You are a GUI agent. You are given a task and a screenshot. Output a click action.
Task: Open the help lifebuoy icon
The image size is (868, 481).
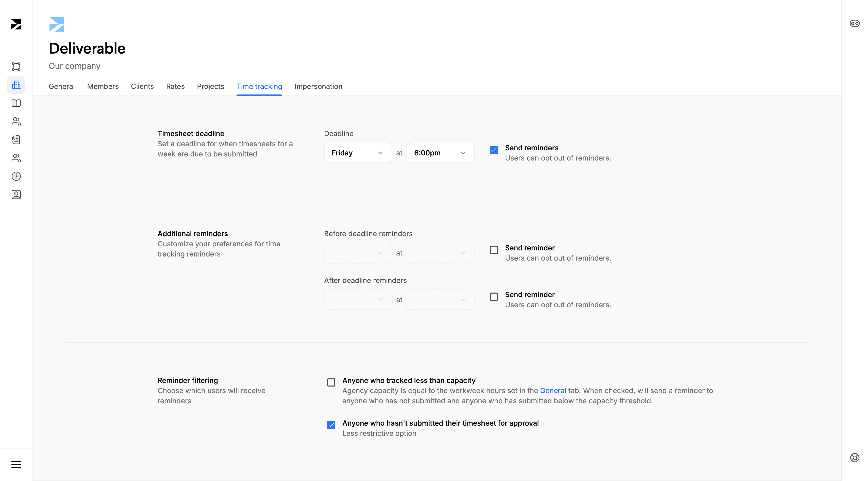855,457
